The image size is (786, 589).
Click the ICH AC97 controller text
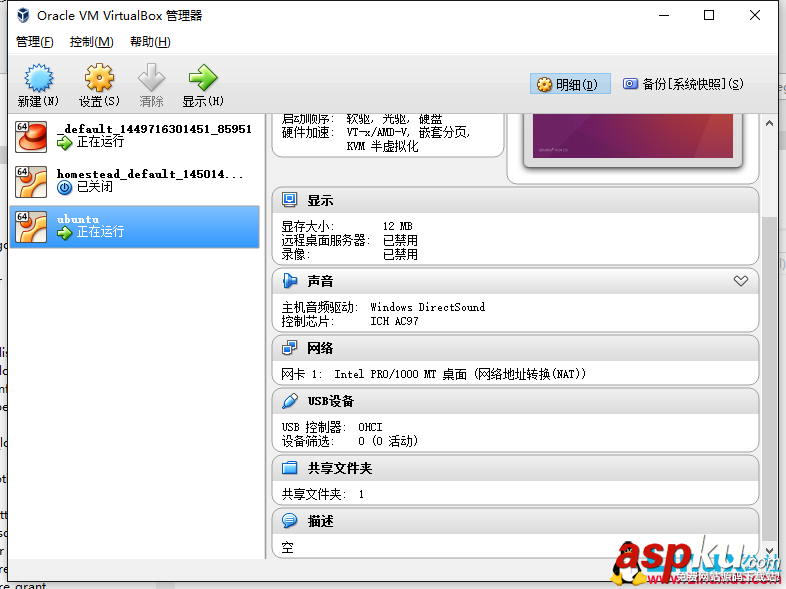point(394,321)
